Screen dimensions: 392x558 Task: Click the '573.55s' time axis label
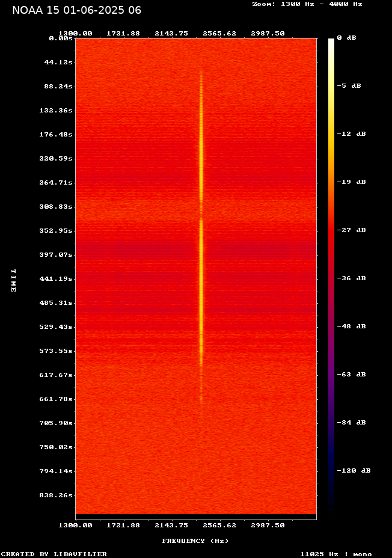point(56,351)
